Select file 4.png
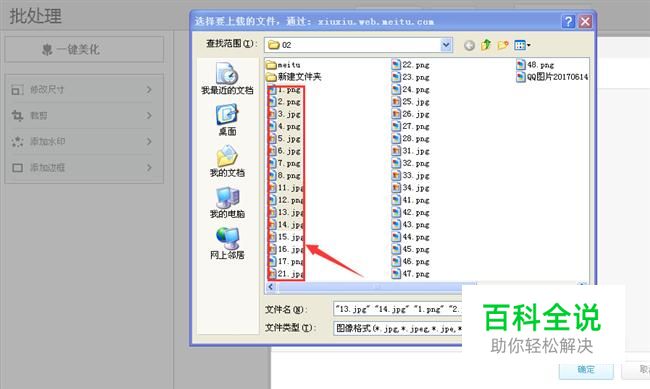Viewport: 650px width, 389px height. coord(284,126)
